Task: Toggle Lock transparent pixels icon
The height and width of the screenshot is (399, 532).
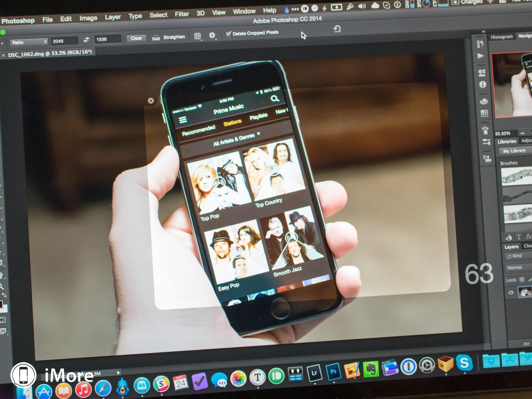Action: point(522,280)
